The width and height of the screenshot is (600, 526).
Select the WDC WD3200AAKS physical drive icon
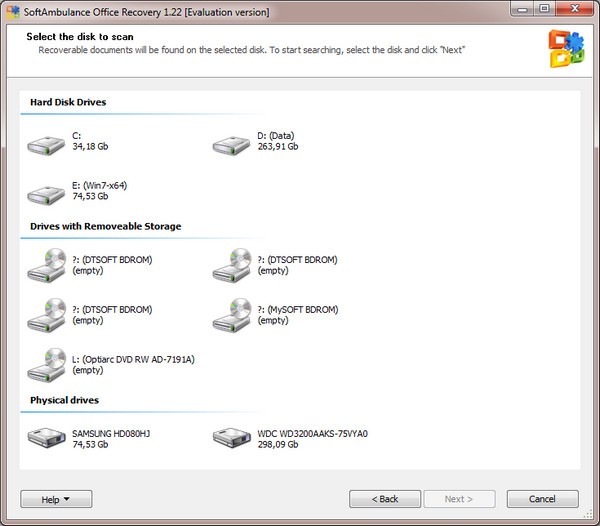pos(231,438)
